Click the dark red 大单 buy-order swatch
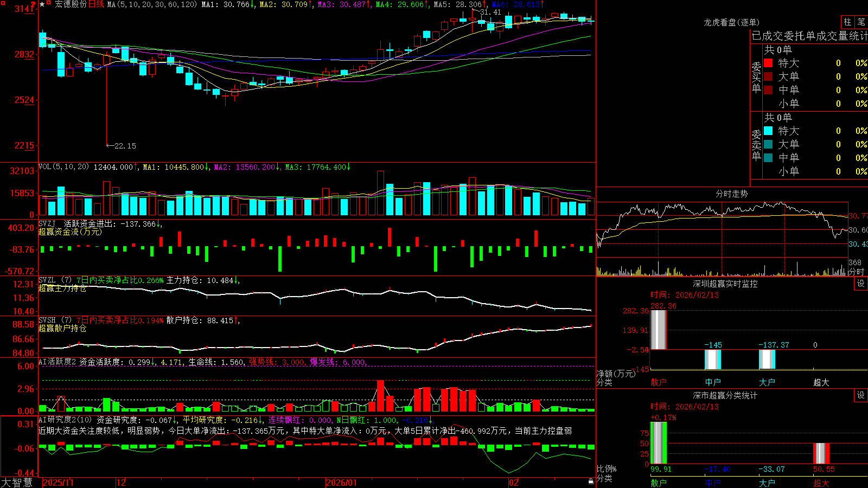This screenshot has width=868, height=488. click(x=768, y=76)
